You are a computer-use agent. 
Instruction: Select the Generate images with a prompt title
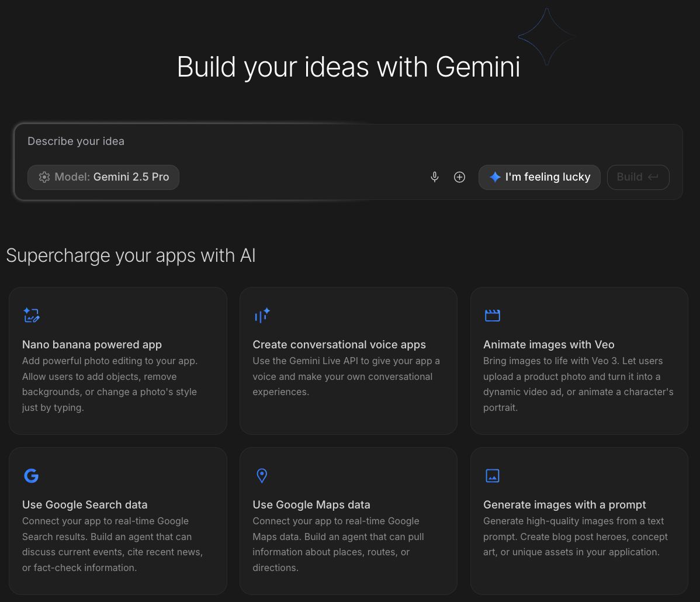click(x=564, y=504)
